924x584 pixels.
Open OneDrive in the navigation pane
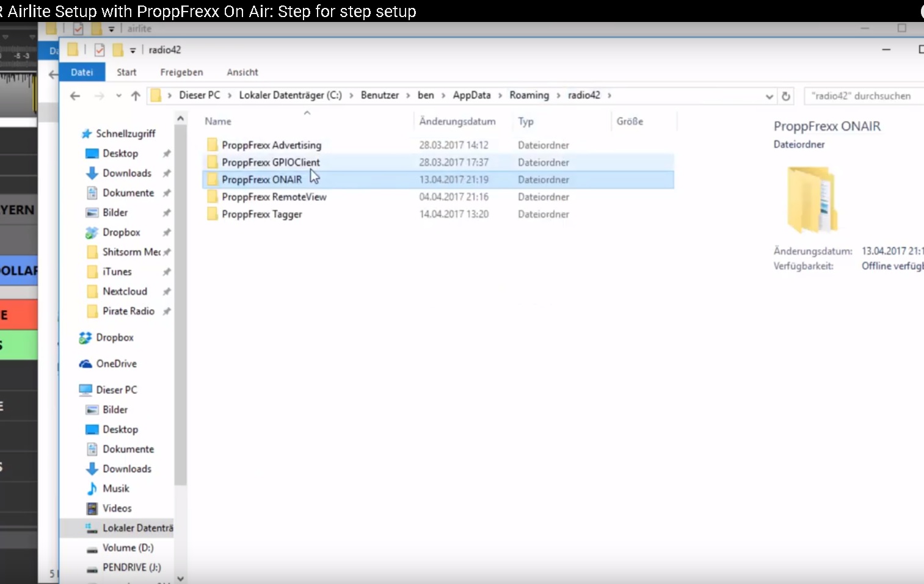(x=116, y=364)
